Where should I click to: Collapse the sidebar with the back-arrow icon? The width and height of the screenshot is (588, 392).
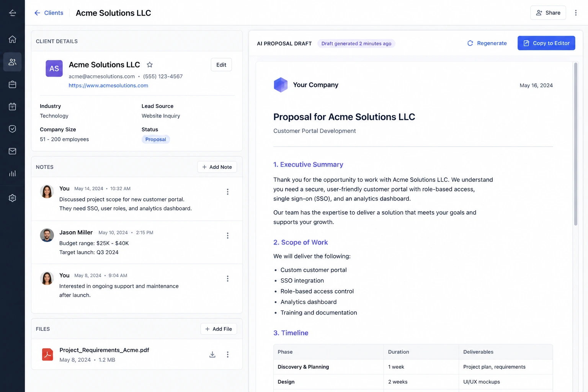[12, 13]
